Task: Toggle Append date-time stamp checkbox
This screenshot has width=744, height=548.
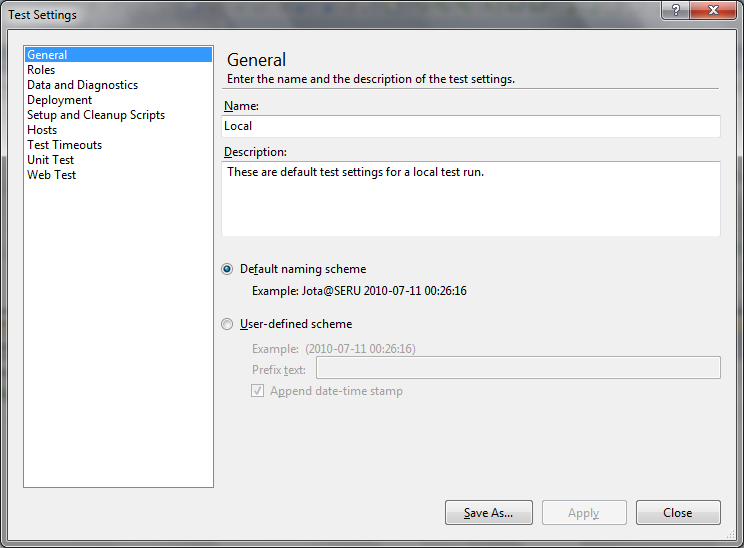Action: click(258, 391)
